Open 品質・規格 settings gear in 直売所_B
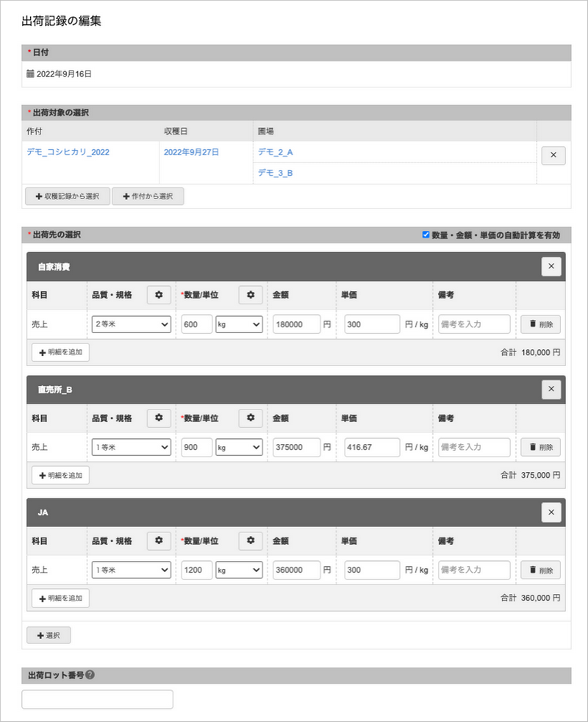 point(159,418)
